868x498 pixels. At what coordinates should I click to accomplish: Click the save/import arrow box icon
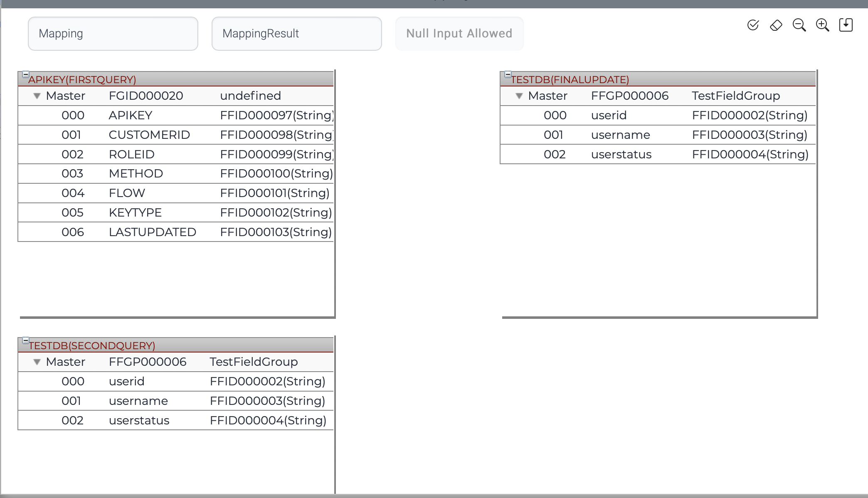click(x=846, y=25)
